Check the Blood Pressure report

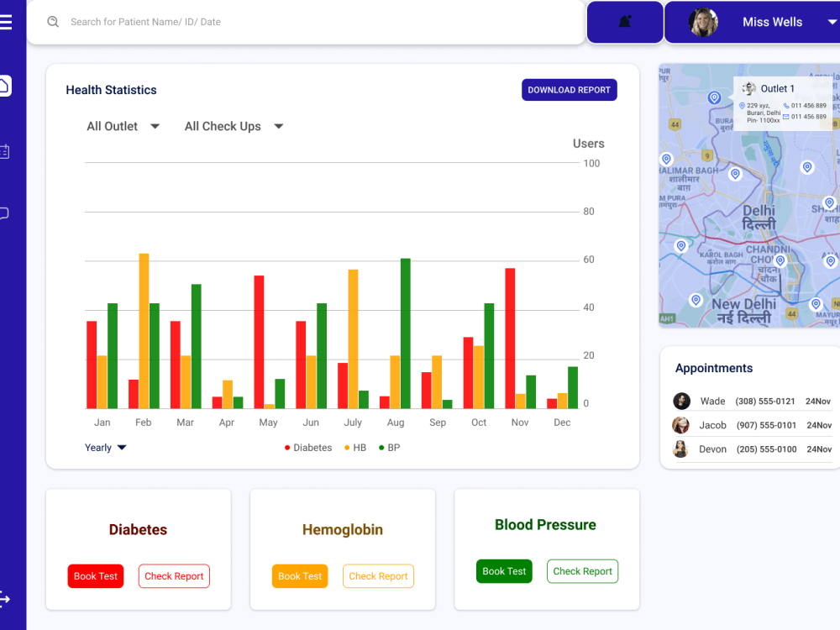click(x=582, y=571)
